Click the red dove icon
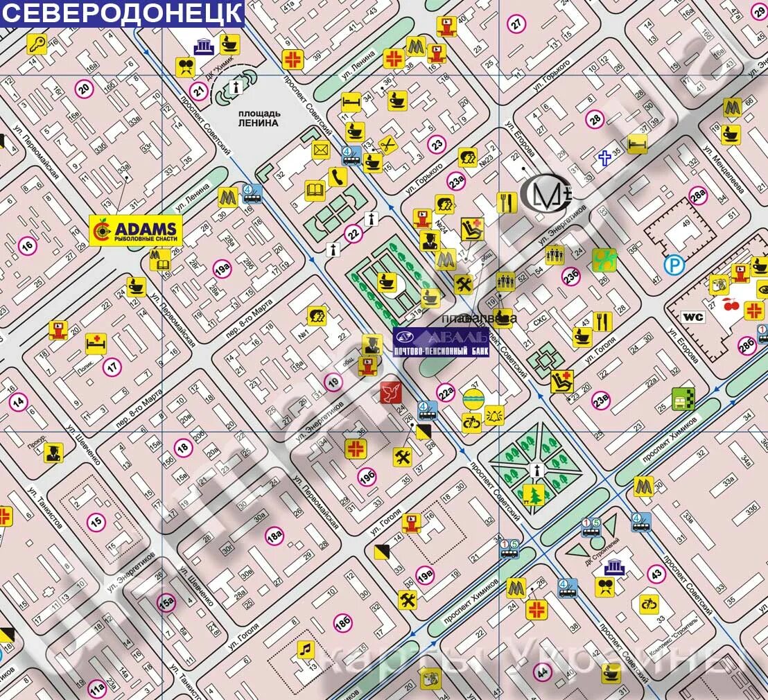The width and height of the screenshot is (768, 700). (x=391, y=392)
